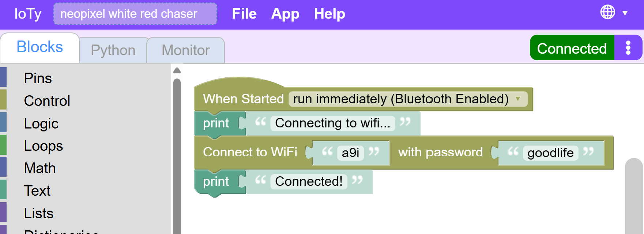Open the language globe icon menu
Screen dimensions: 644x234
pyautogui.click(x=607, y=12)
